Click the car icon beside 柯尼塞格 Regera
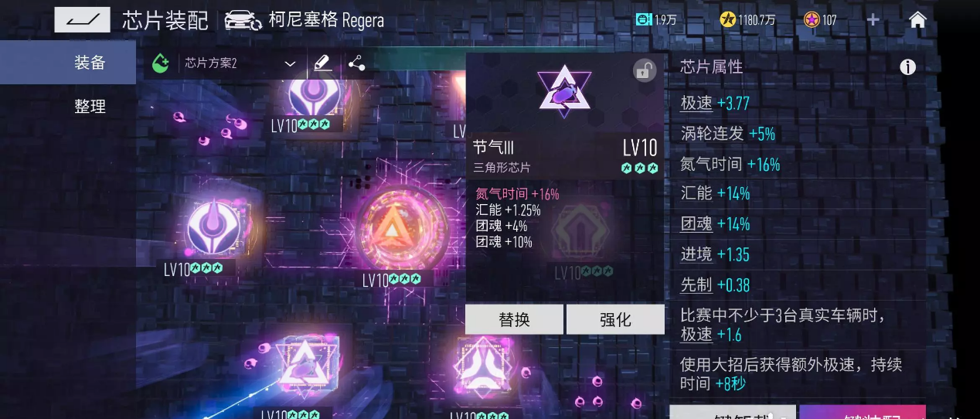This screenshot has height=419, width=980. click(243, 20)
